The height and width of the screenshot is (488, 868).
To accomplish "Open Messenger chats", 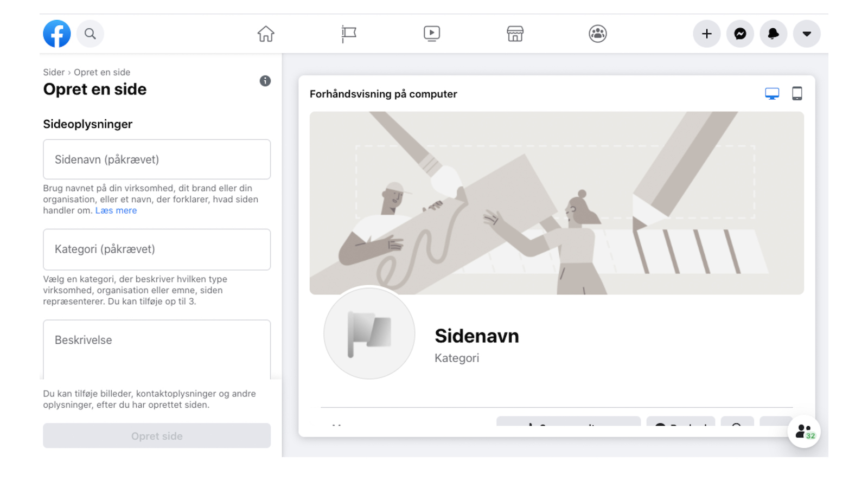I will pyautogui.click(x=740, y=33).
